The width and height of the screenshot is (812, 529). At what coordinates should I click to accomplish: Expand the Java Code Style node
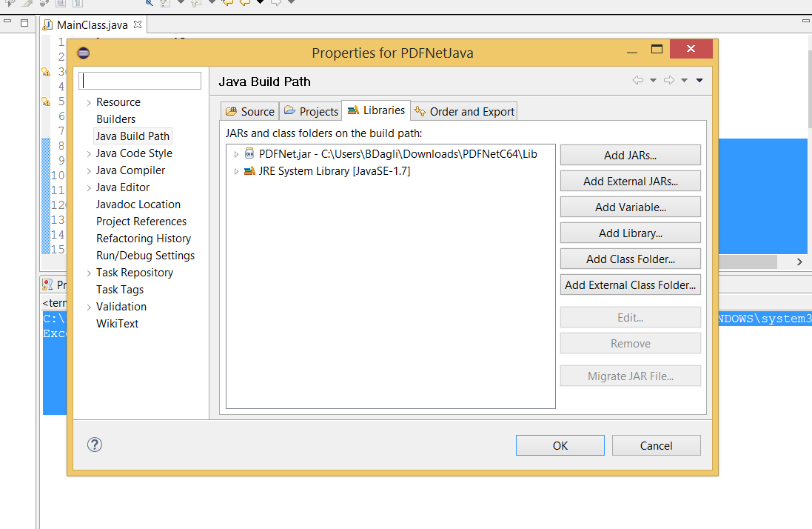click(89, 154)
